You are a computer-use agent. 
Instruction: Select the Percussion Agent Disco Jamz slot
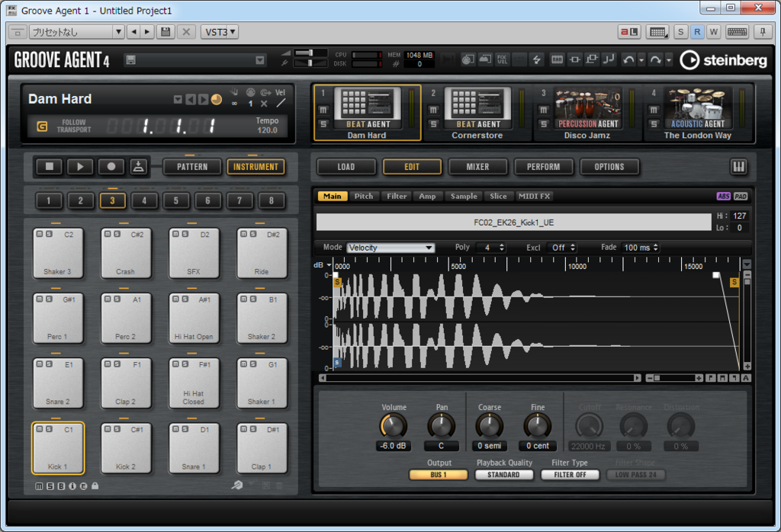[x=588, y=114]
